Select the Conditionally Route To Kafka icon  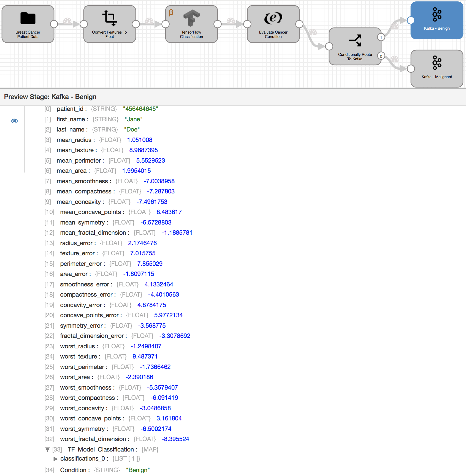point(355,40)
